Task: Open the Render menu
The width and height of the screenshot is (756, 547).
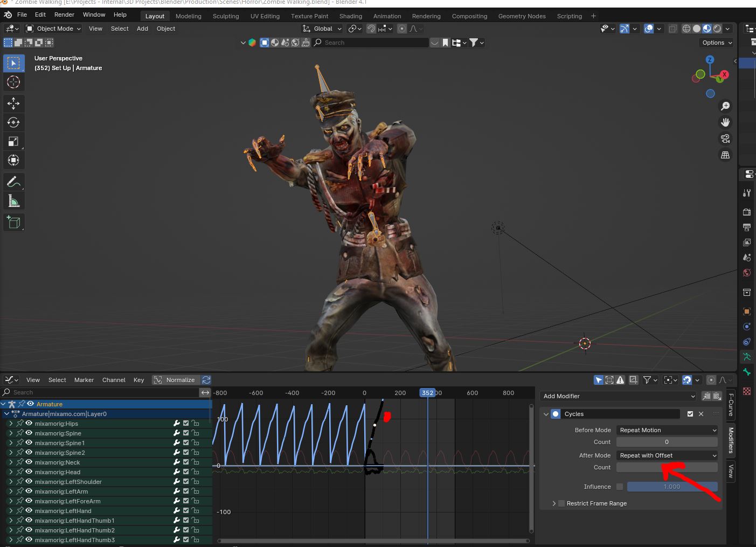Action: click(x=64, y=15)
